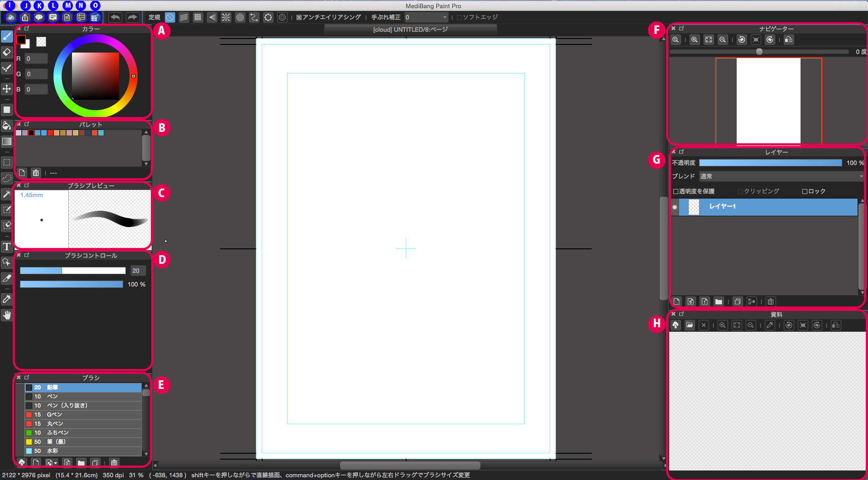
Task: Adjust the layer 不透明度 slider
Action: [x=770, y=163]
